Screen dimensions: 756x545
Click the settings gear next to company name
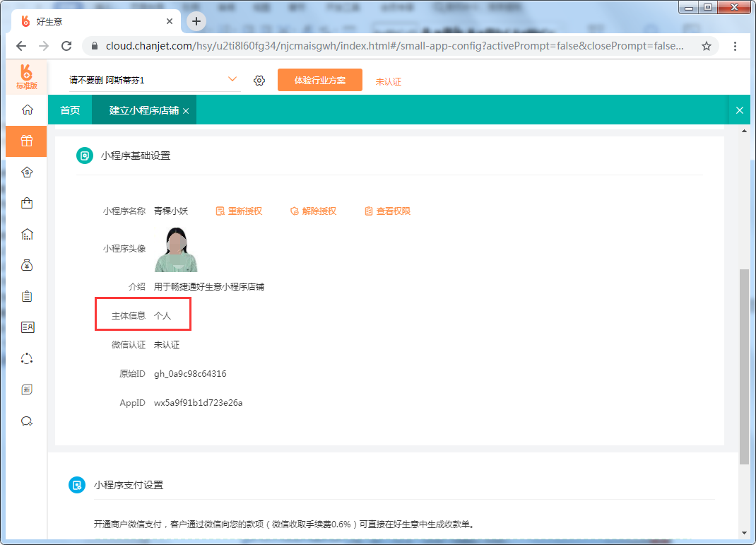259,81
